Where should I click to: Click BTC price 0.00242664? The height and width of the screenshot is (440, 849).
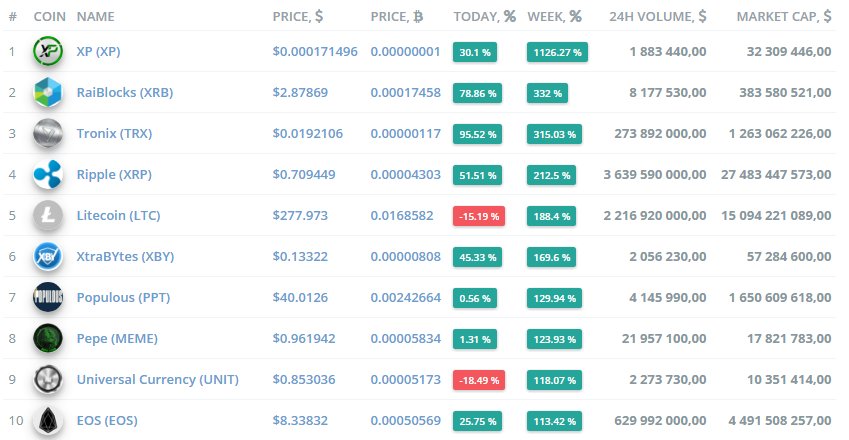[406, 298]
